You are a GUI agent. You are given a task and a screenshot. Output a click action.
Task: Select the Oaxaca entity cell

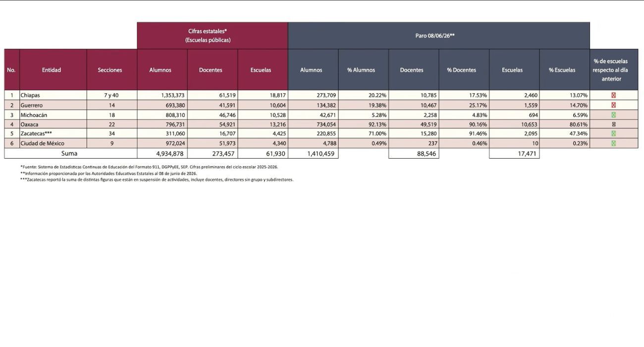tap(53, 124)
